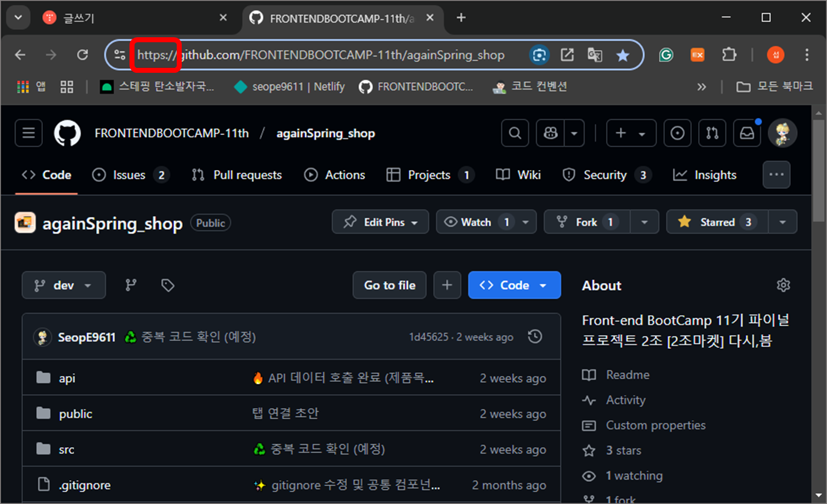Viewport: 827px width, 504px height.
Task: Open the 코드 컨벤션 bookmark
Action: point(530,87)
